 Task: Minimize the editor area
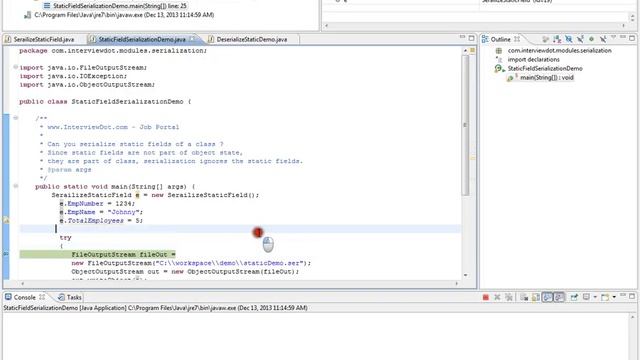[462, 37]
